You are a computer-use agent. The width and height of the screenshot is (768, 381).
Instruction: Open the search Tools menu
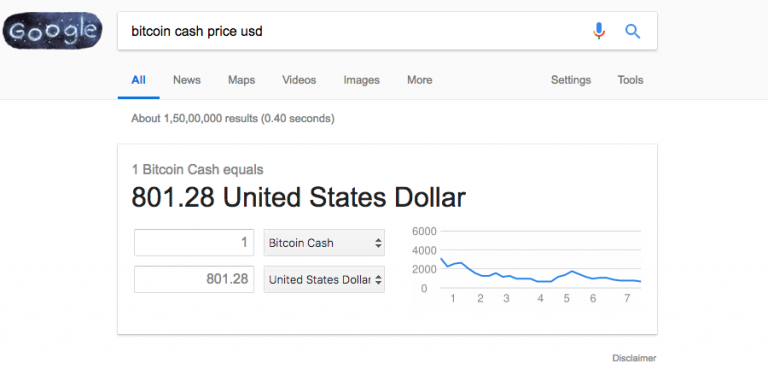pyautogui.click(x=630, y=80)
